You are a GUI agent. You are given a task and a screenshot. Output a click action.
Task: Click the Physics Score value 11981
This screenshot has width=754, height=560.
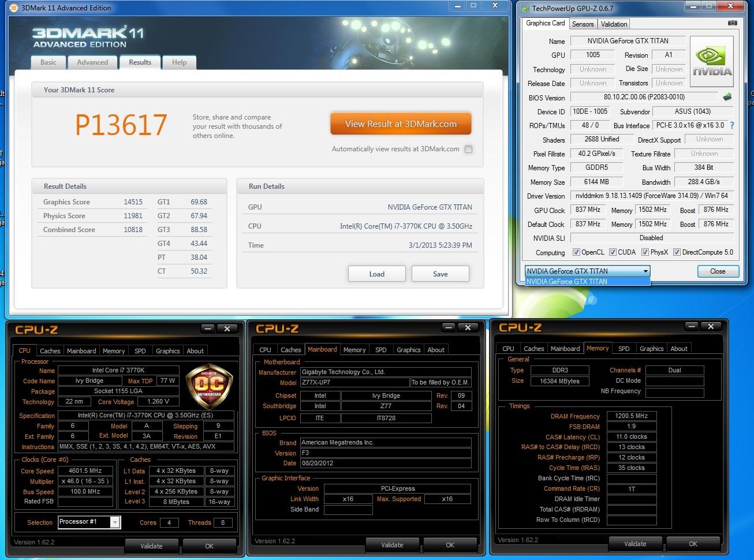click(133, 216)
